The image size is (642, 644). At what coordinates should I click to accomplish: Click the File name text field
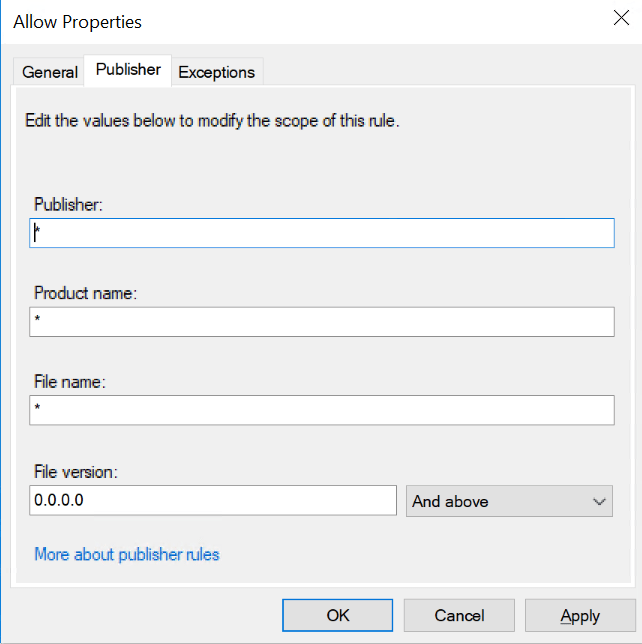tap(321, 410)
